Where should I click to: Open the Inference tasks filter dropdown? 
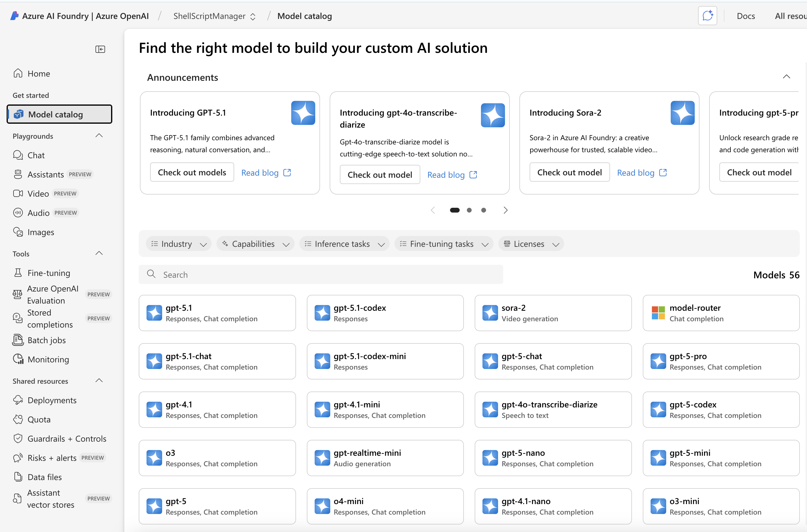tap(344, 244)
